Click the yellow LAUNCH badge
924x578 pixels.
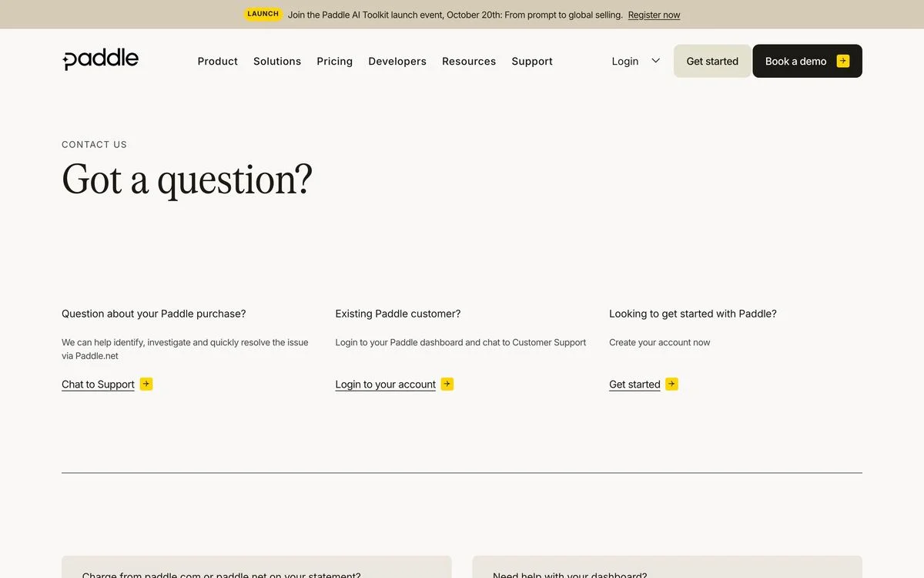(263, 14)
